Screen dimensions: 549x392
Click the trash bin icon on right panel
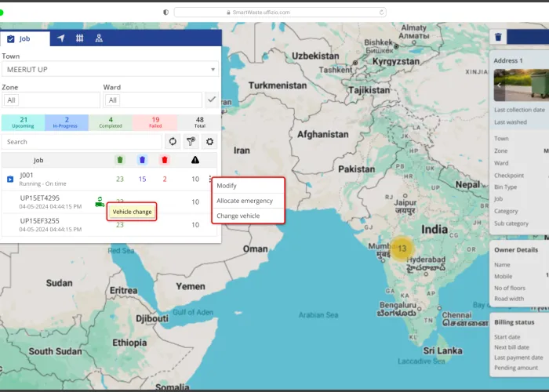pyautogui.click(x=499, y=37)
